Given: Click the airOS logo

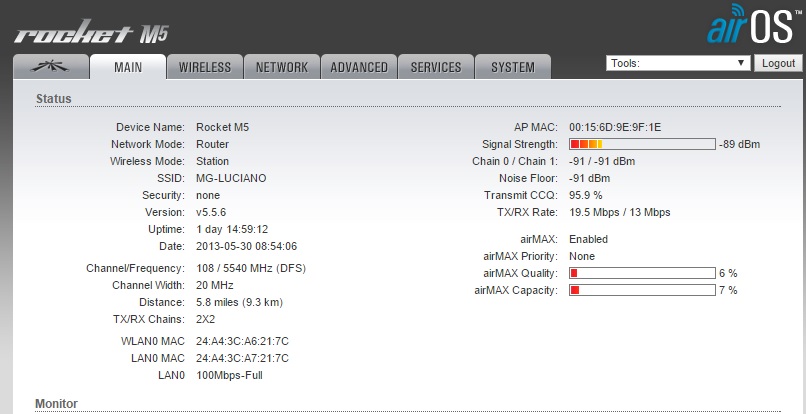Looking at the screenshot, I should tap(753, 25).
